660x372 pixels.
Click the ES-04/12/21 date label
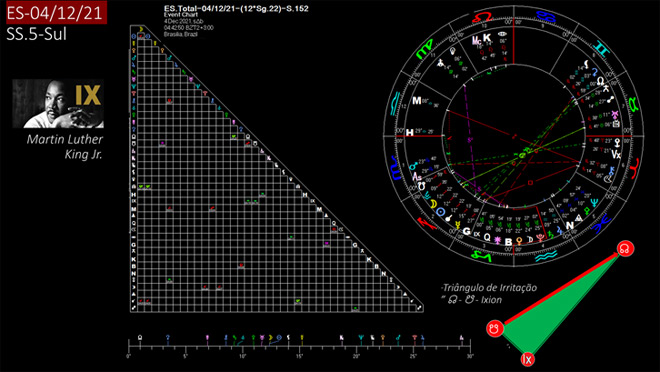click(56, 13)
